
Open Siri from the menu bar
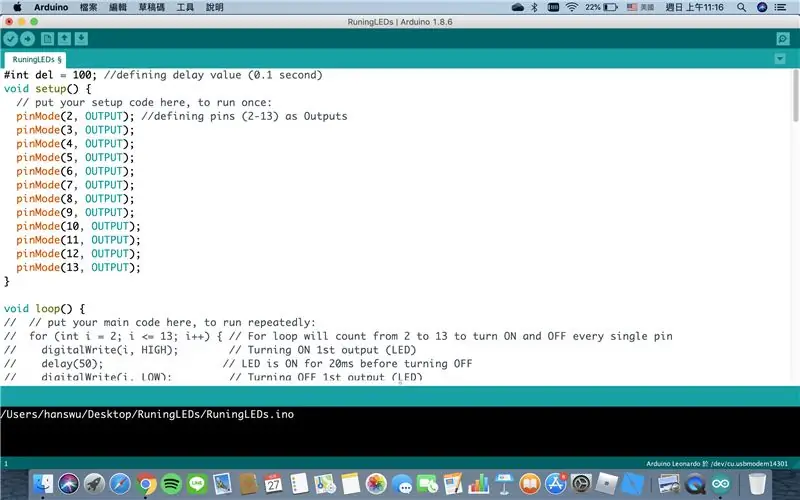[762, 7]
